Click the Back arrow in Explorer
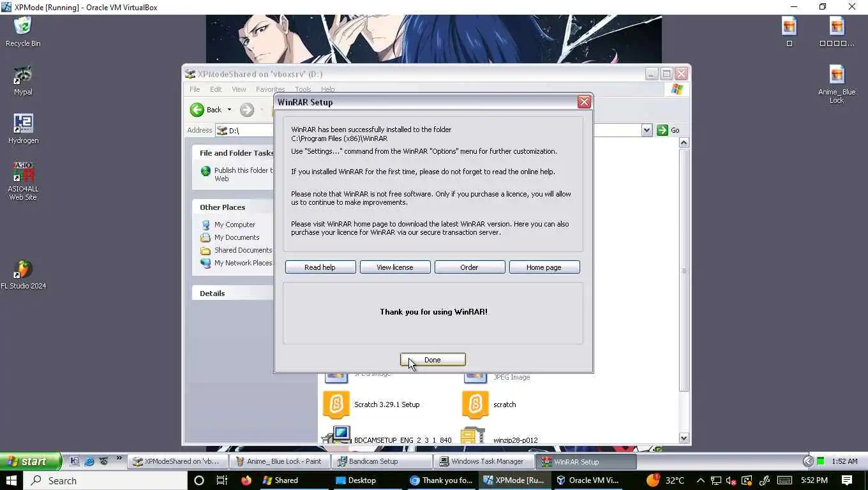 click(197, 110)
